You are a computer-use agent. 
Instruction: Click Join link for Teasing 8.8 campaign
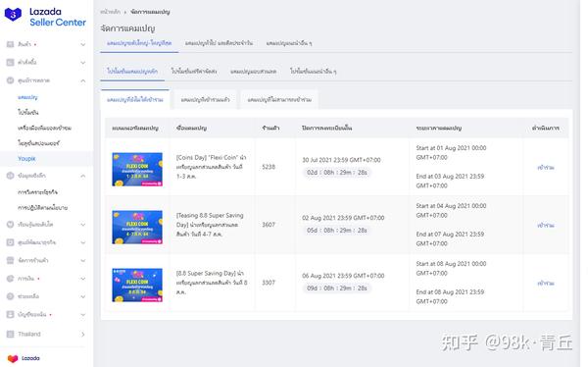(x=546, y=225)
